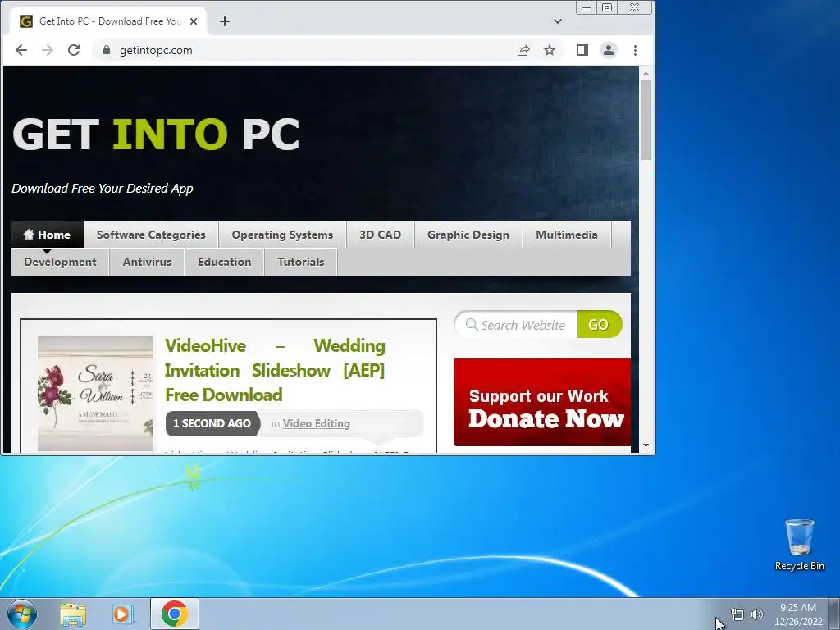Viewport: 840px width, 630px height.
Task: Open the Software Categories menu
Action: click(151, 235)
